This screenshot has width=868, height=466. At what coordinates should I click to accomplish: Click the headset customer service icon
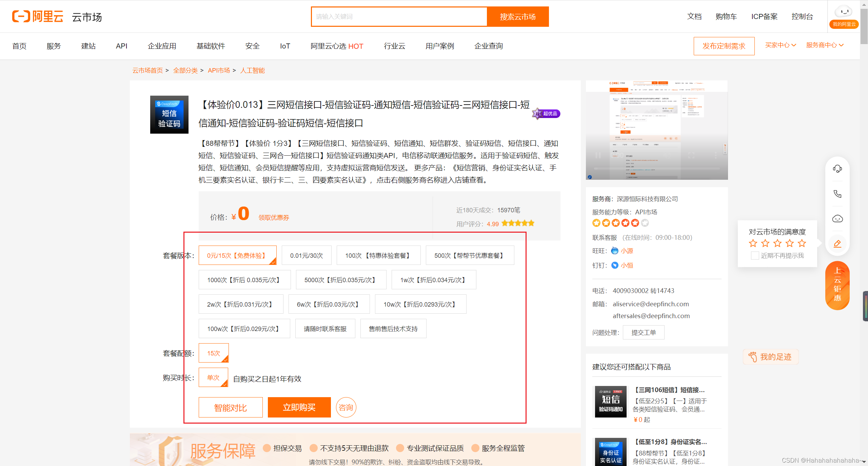pyautogui.click(x=837, y=169)
